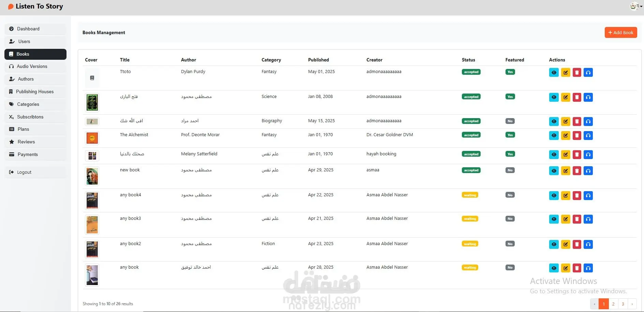Click the Listen To Story logo
This screenshot has width=644, height=312.
[x=35, y=6]
